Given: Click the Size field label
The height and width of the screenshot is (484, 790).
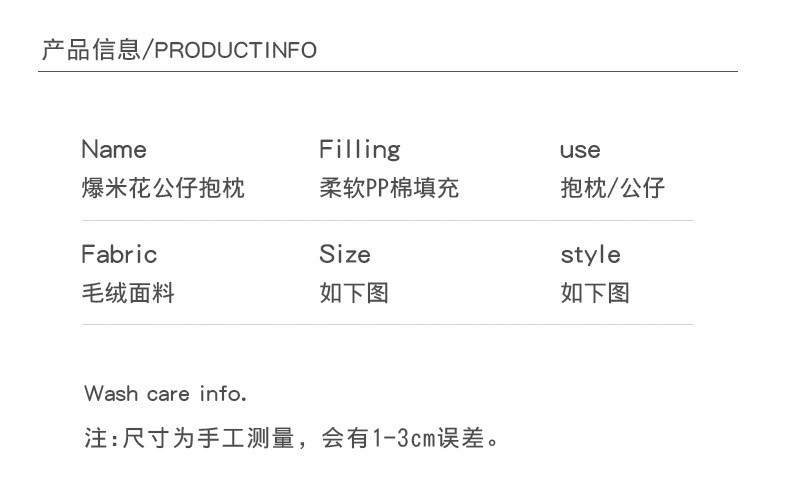Looking at the screenshot, I should click(x=345, y=255).
